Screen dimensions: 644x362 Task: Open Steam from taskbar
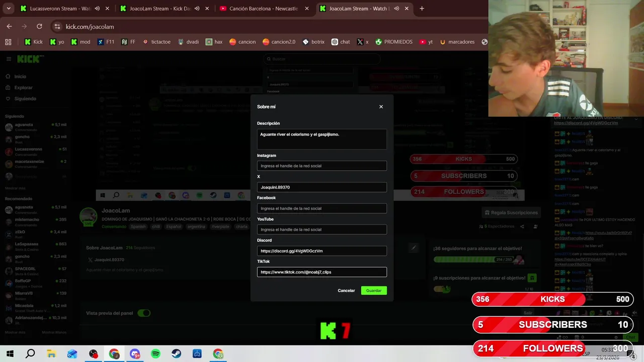[x=176, y=354]
